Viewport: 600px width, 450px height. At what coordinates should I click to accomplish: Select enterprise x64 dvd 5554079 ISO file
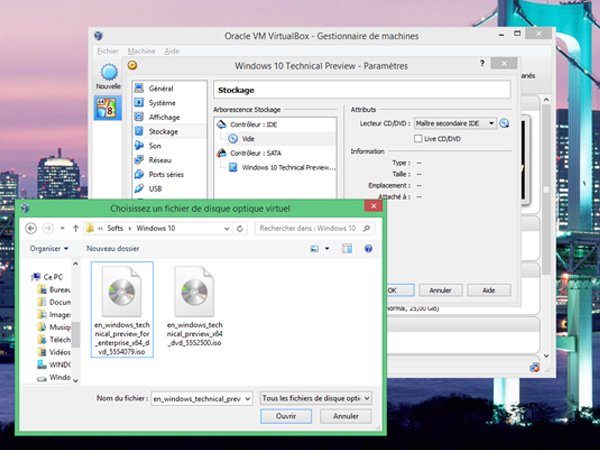tap(122, 310)
